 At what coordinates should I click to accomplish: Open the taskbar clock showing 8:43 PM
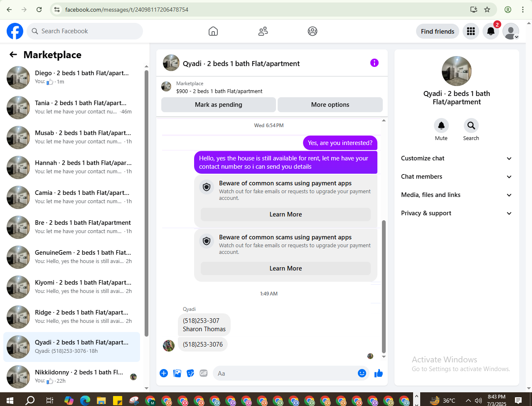(x=497, y=401)
